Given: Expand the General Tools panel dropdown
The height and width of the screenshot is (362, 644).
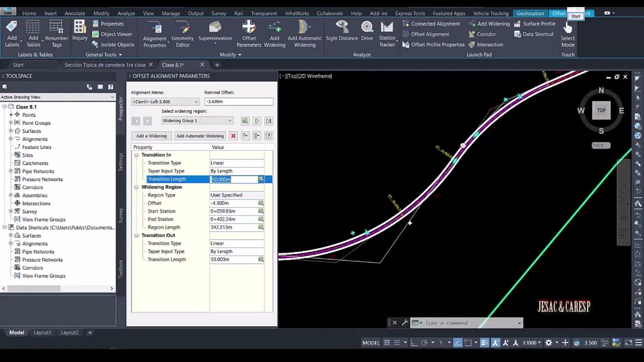Looking at the screenshot, I should coord(104,54).
